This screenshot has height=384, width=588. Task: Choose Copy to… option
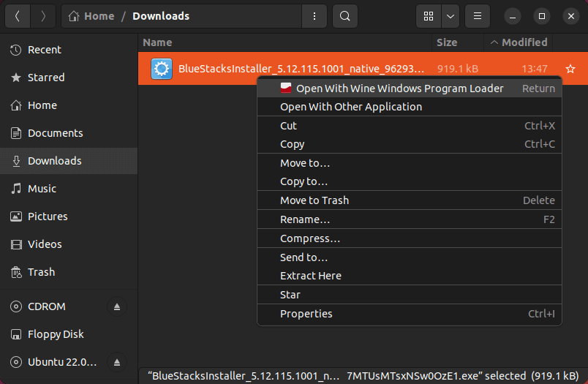coord(410,181)
